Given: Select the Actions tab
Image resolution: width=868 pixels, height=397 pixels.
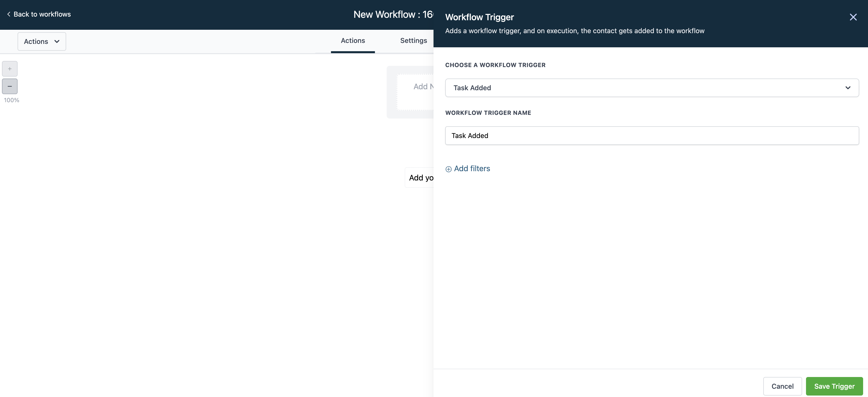Looking at the screenshot, I should point(353,41).
